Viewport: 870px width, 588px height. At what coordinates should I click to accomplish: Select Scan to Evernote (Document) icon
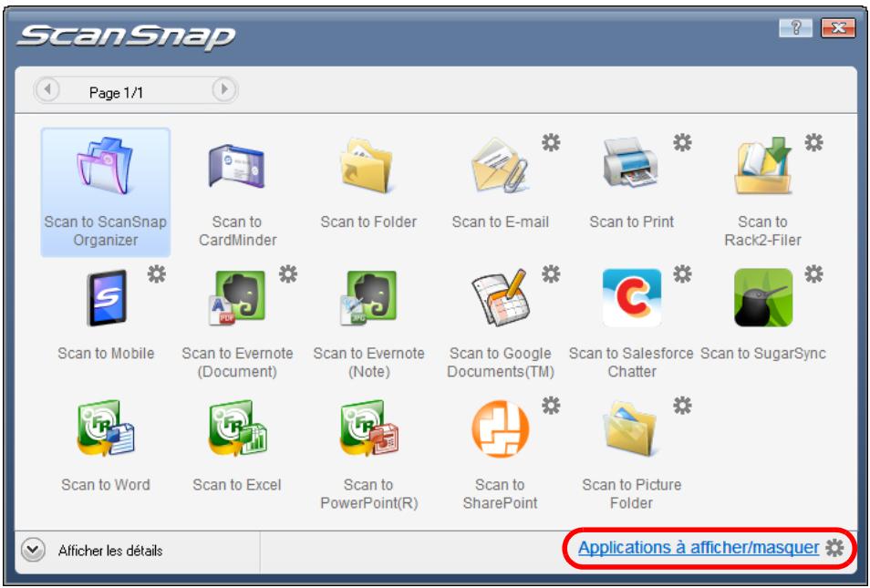(x=237, y=297)
